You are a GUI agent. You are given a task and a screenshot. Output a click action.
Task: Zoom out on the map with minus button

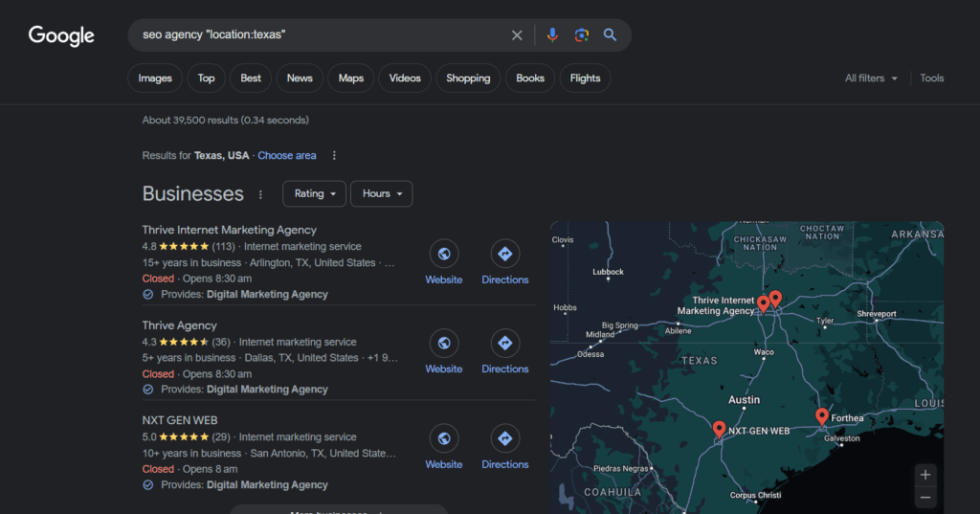point(925,498)
